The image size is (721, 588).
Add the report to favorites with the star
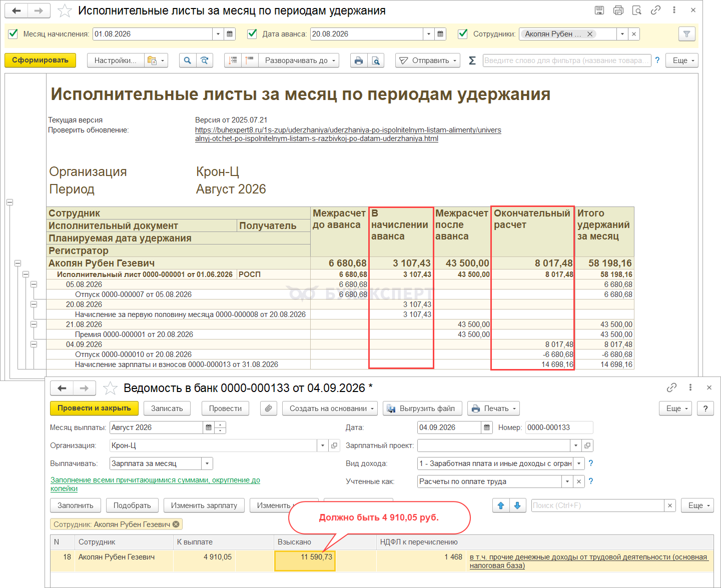coord(65,10)
